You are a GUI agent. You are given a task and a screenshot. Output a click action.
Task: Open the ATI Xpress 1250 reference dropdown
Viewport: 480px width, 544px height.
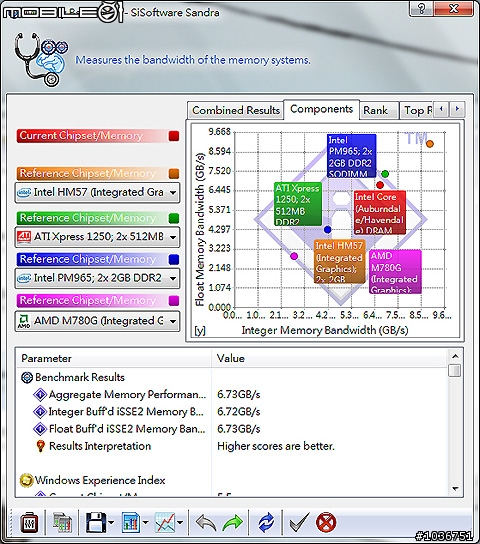97,237
